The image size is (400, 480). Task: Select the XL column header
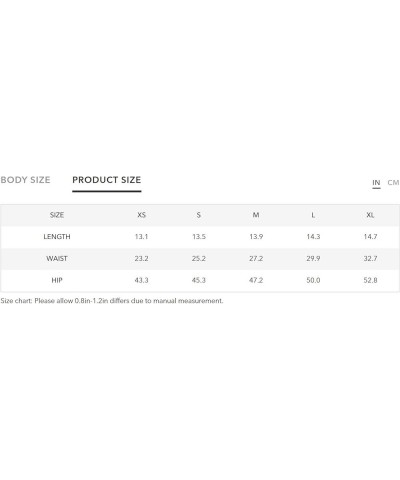tap(370, 215)
